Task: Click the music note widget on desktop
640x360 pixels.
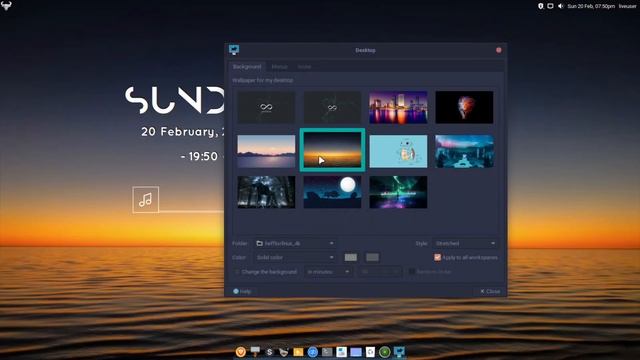Action: (x=146, y=200)
